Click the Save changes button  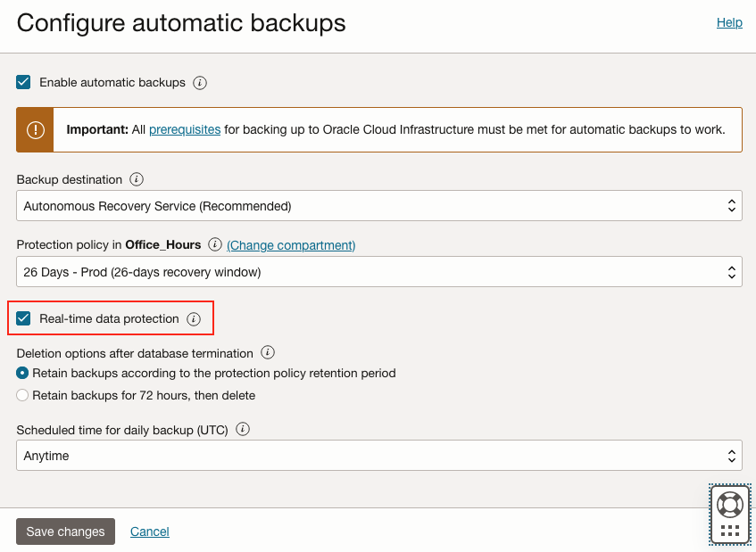click(65, 531)
